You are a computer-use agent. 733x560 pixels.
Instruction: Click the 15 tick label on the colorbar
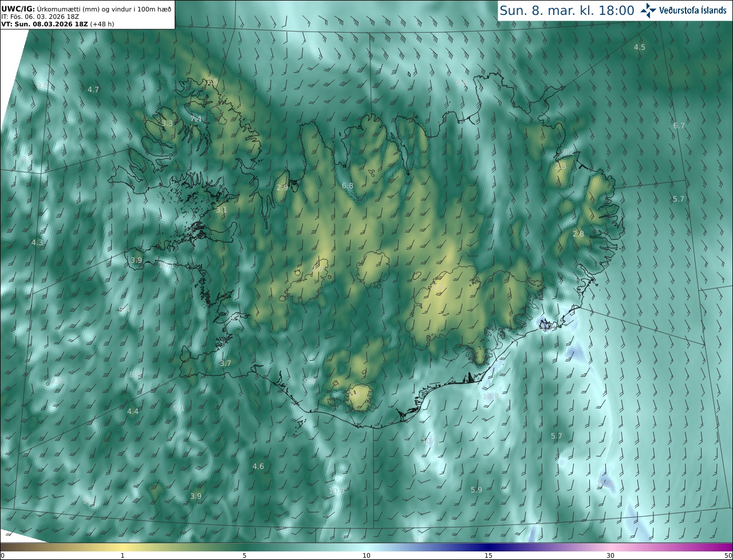(x=488, y=555)
